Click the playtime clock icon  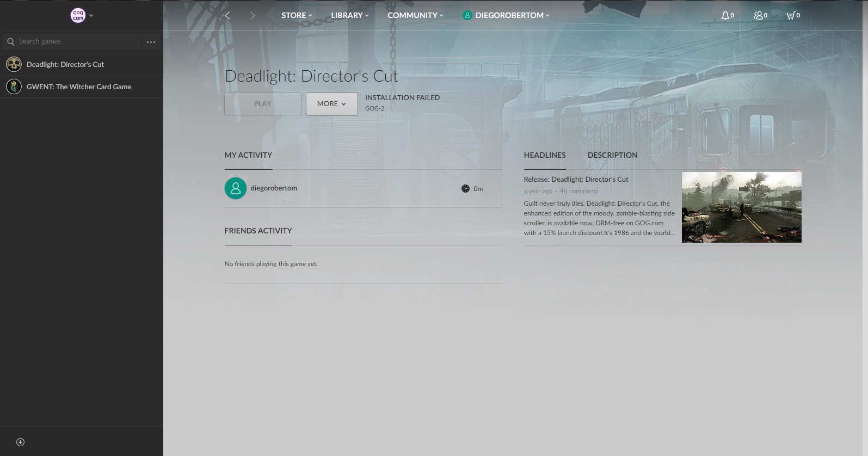(x=465, y=189)
